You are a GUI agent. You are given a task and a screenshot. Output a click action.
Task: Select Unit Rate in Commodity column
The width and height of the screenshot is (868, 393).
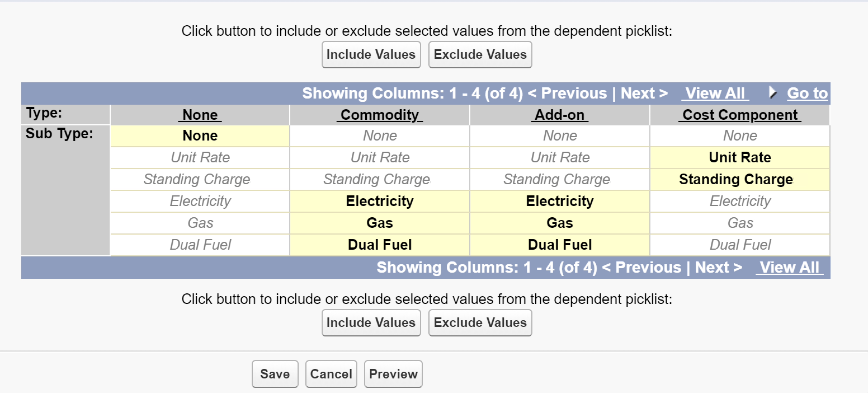click(380, 157)
